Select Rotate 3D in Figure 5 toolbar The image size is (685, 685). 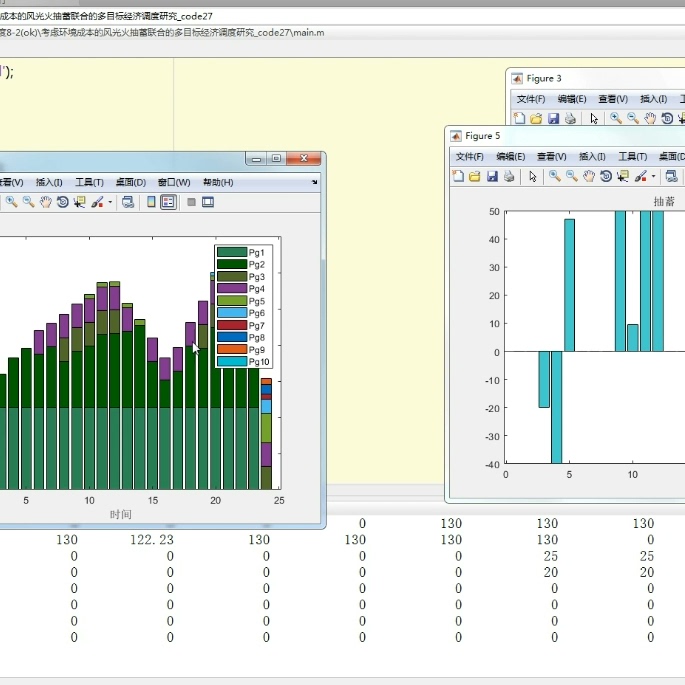(x=606, y=176)
